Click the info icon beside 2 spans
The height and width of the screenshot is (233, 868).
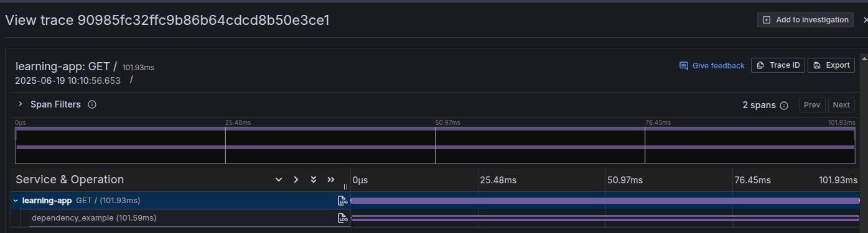[784, 105]
